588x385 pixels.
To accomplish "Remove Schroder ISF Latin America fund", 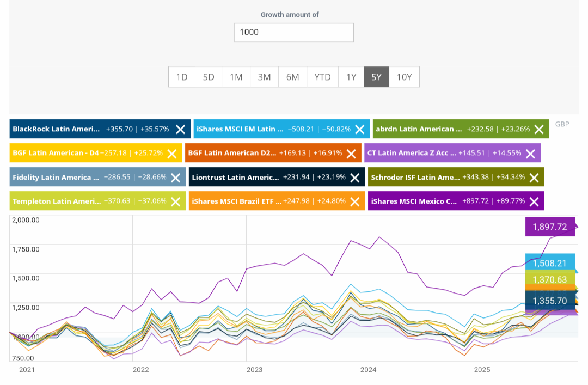I will coord(534,178).
